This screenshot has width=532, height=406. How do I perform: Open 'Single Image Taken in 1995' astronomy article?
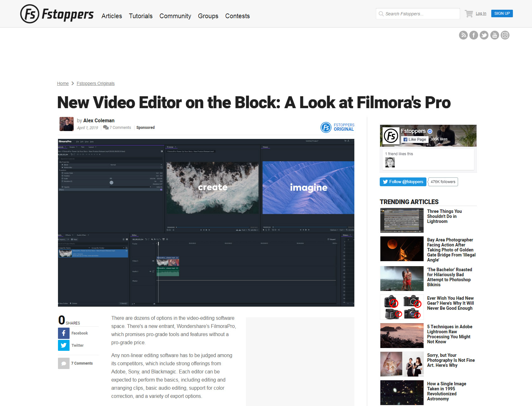(x=446, y=391)
